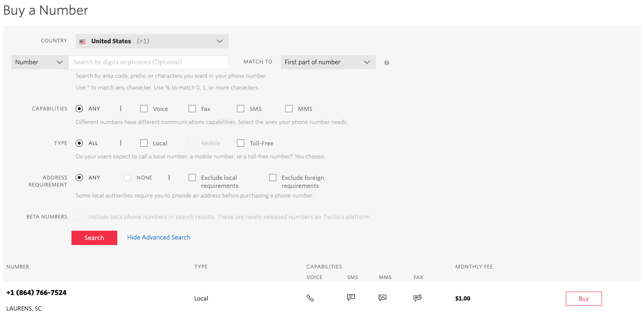Screen dimensions: 644x316
Task: Enable the Toll-Free type checkbox
Action: coord(240,143)
